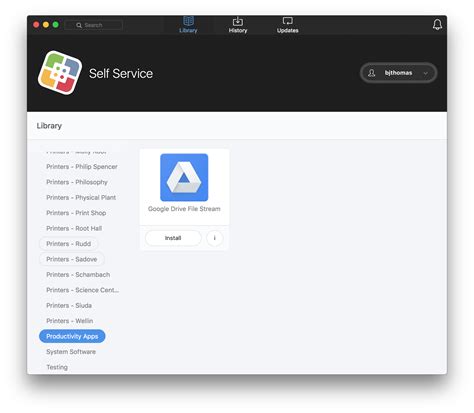Select Printers - Siuda category
The height and width of the screenshot is (413, 474).
point(69,305)
